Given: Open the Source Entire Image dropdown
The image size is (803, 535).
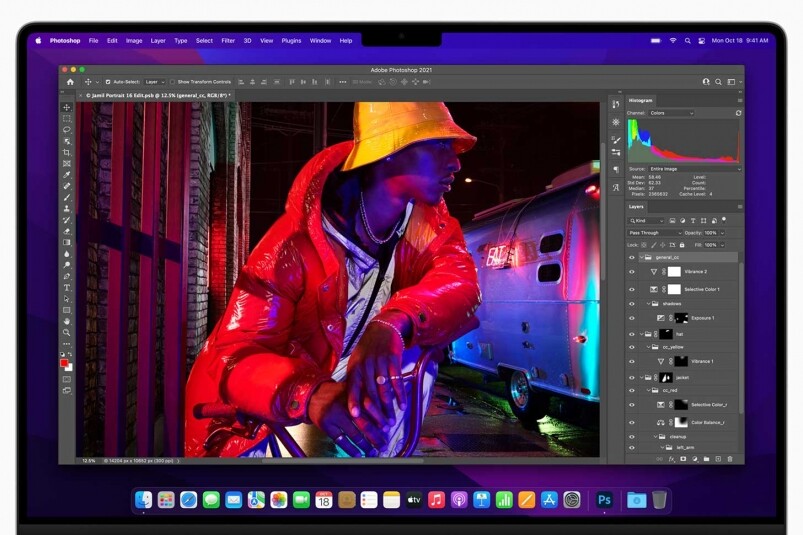Looking at the screenshot, I should [695, 169].
